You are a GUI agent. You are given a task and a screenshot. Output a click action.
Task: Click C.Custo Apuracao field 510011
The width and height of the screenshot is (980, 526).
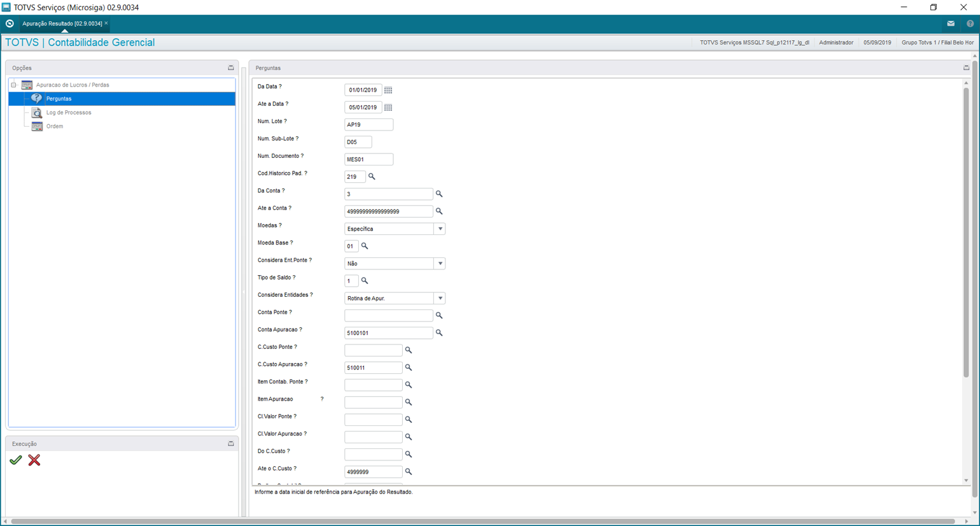(x=374, y=368)
